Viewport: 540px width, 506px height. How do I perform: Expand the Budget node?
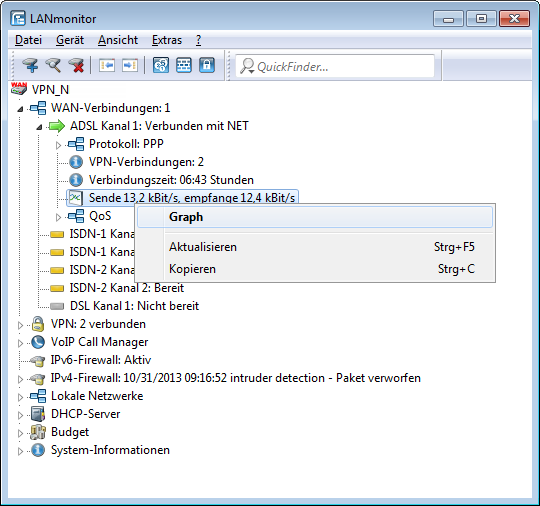click(20, 433)
